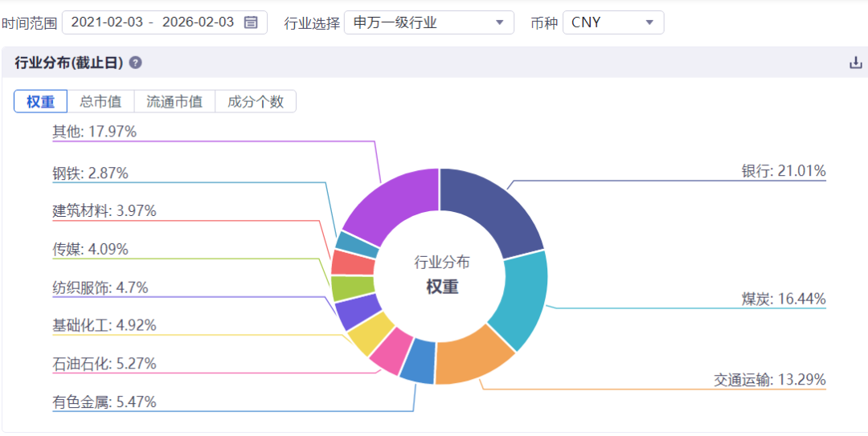Click the label 建筑材料: 3.97%

pos(104,211)
